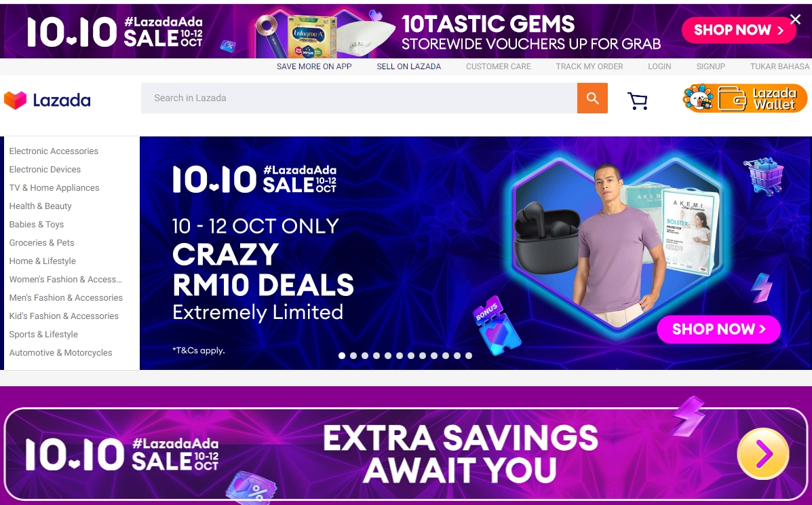812x505 pixels.
Task: Close the top promo banner
Action: click(796, 20)
